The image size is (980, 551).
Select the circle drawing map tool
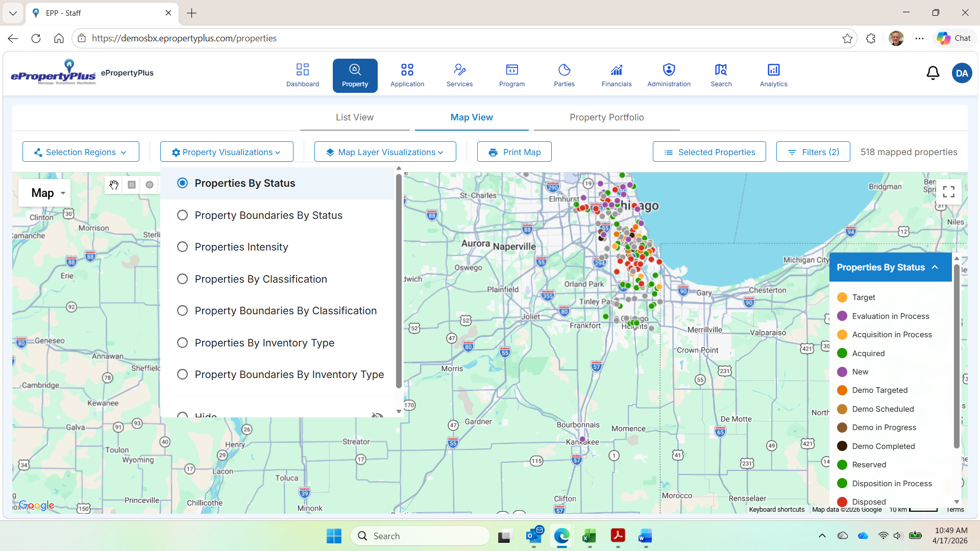pyautogui.click(x=150, y=185)
